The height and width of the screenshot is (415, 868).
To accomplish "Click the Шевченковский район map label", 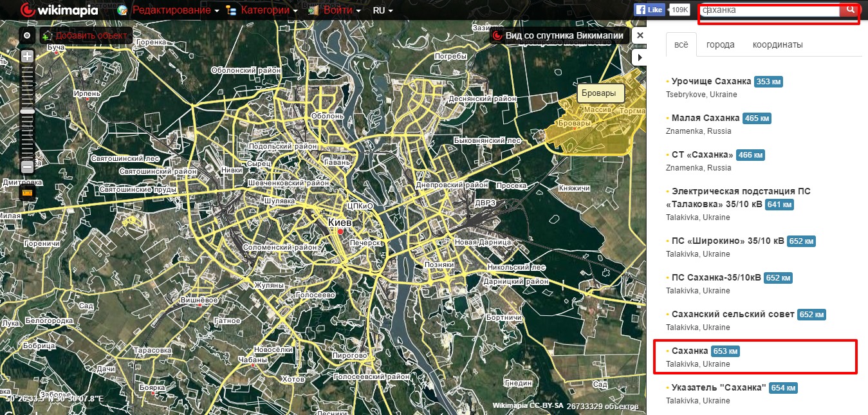I will [288, 183].
